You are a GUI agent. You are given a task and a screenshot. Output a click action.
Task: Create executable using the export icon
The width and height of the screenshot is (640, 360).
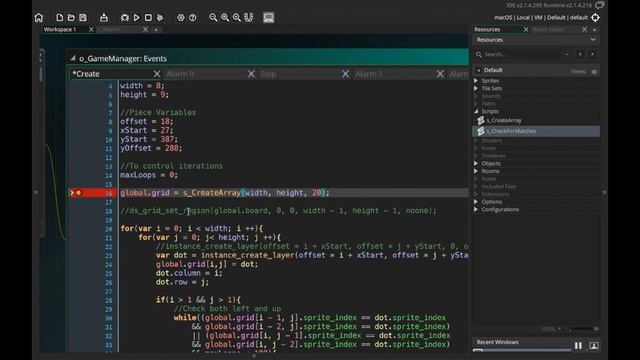104,18
